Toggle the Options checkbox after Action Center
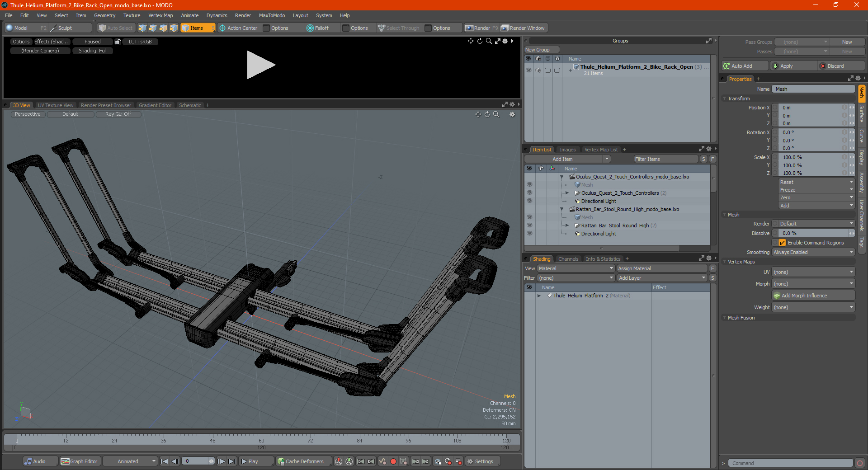868x470 pixels. click(x=266, y=28)
